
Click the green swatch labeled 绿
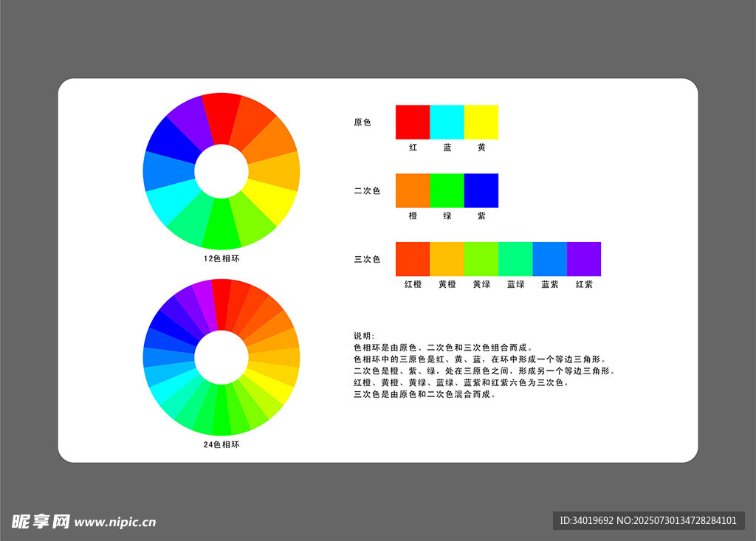(x=447, y=190)
